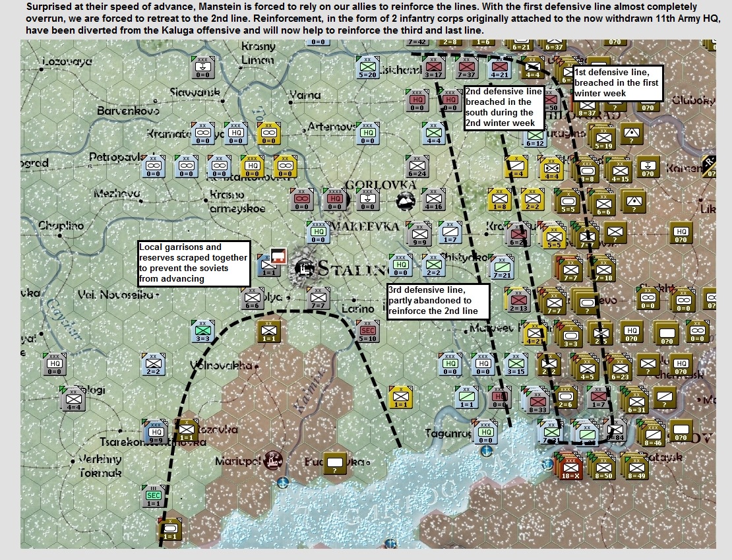The height and width of the screenshot is (560, 732).
Task: Select the yellow 1=1 infantry unit west of Taganrog
Action: (400, 397)
